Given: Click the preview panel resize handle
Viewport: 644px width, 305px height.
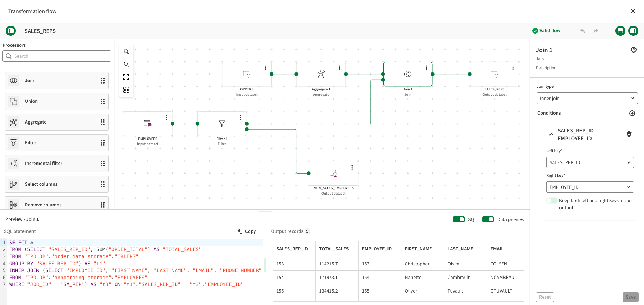Looking at the screenshot, I should tap(265, 212).
